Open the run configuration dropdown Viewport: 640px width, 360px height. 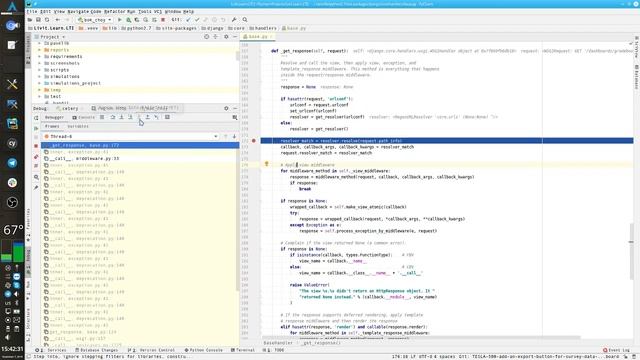pyautogui.click(x=94, y=20)
